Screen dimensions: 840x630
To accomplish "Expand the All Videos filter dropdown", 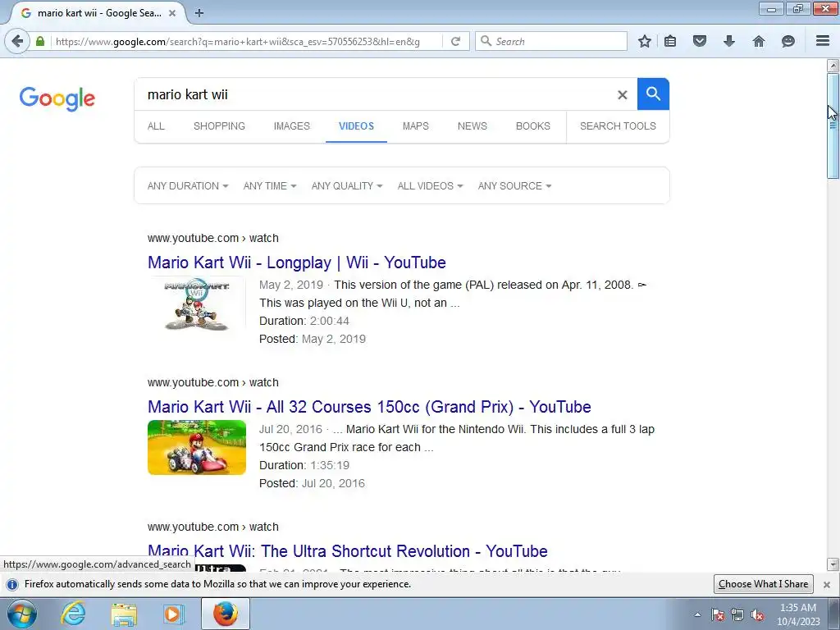I will click(x=430, y=186).
